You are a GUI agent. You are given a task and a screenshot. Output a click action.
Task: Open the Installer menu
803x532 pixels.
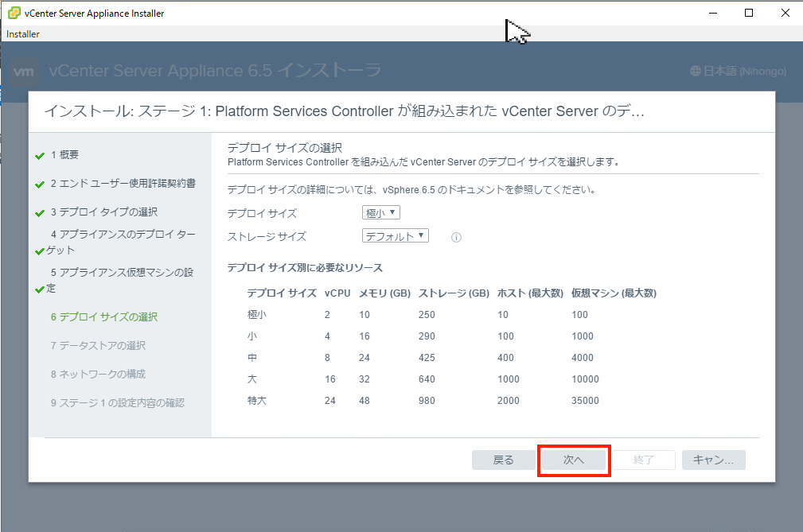coord(22,33)
